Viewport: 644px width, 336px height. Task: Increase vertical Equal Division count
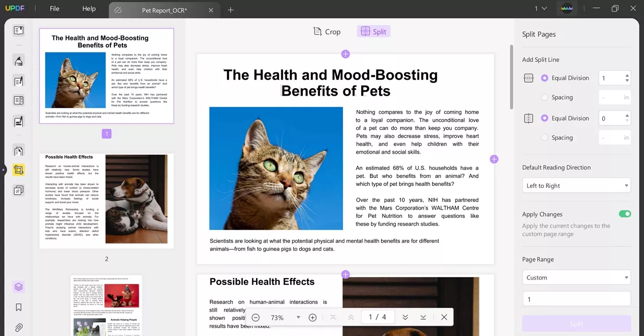tap(627, 115)
